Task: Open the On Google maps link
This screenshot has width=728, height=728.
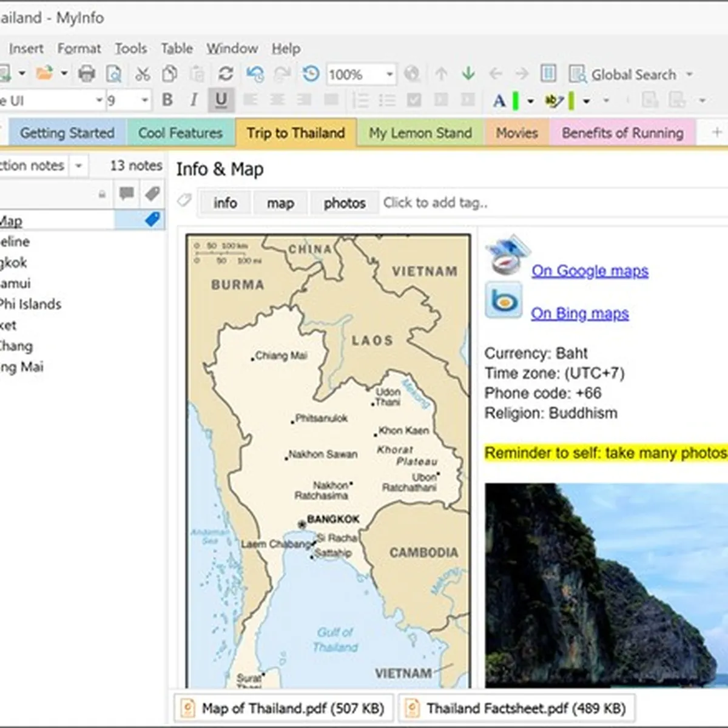Action: click(590, 271)
